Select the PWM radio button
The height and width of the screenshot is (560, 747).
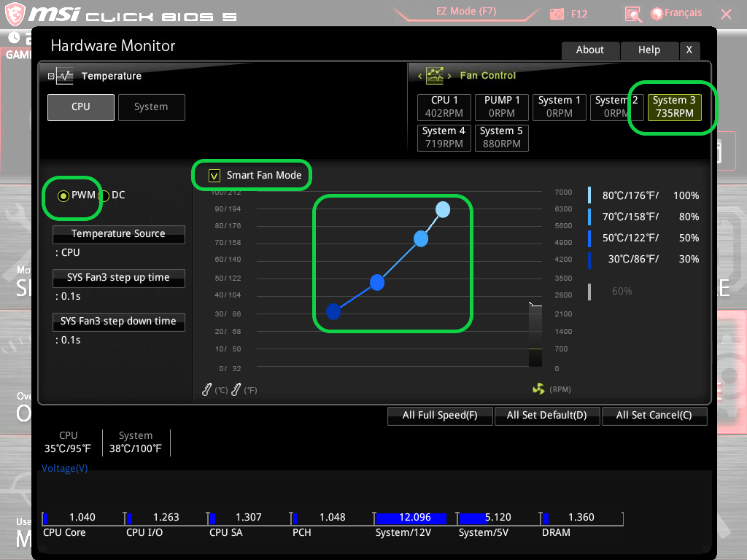(x=63, y=195)
